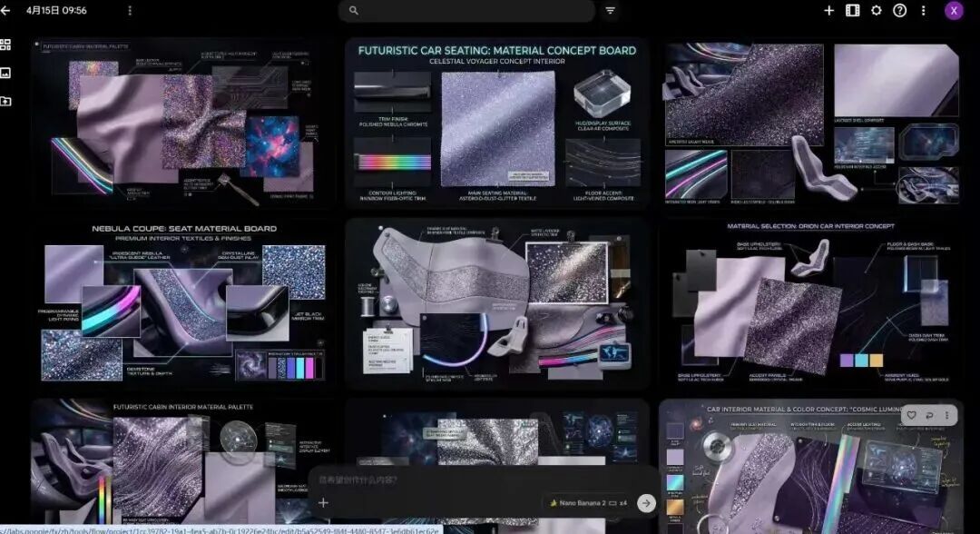Image resolution: width=980 pixels, height=534 pixels.
Task: Open the three-dot menu on the Cosmic Lumina image
Action: (x=946, y=415)
